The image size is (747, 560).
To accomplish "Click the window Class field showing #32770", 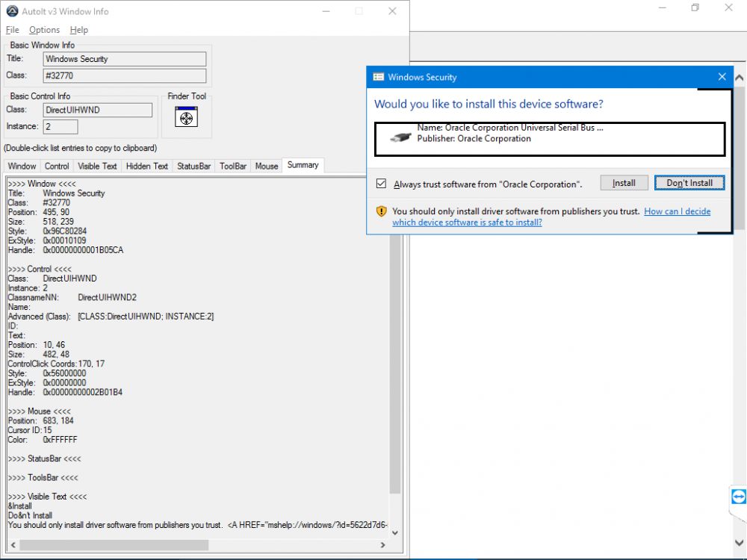I will (125, 75).
